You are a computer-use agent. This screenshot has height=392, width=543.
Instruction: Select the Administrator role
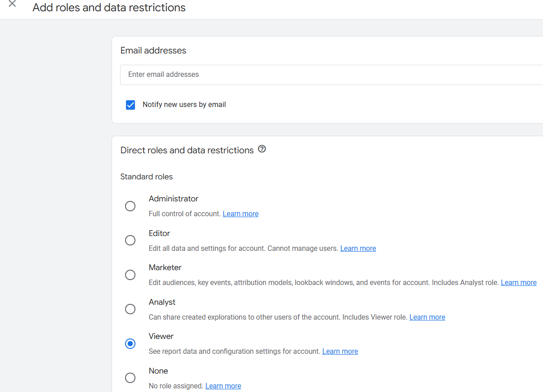[x=130, y=206]
